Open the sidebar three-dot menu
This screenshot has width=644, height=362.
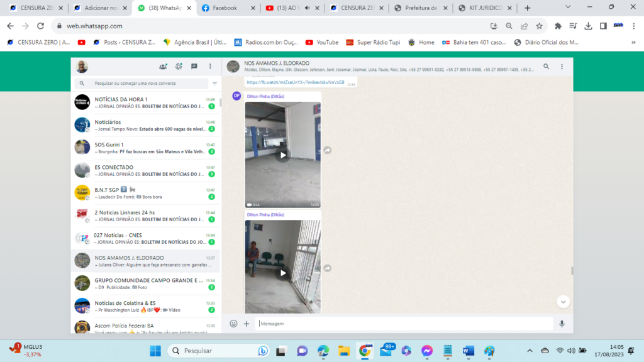pos(210,67)
